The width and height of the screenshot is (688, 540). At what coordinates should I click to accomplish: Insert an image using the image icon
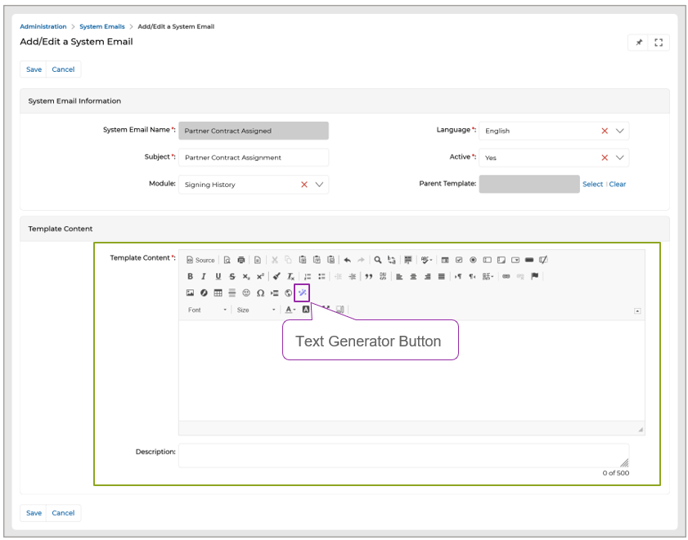click(190, 293)
